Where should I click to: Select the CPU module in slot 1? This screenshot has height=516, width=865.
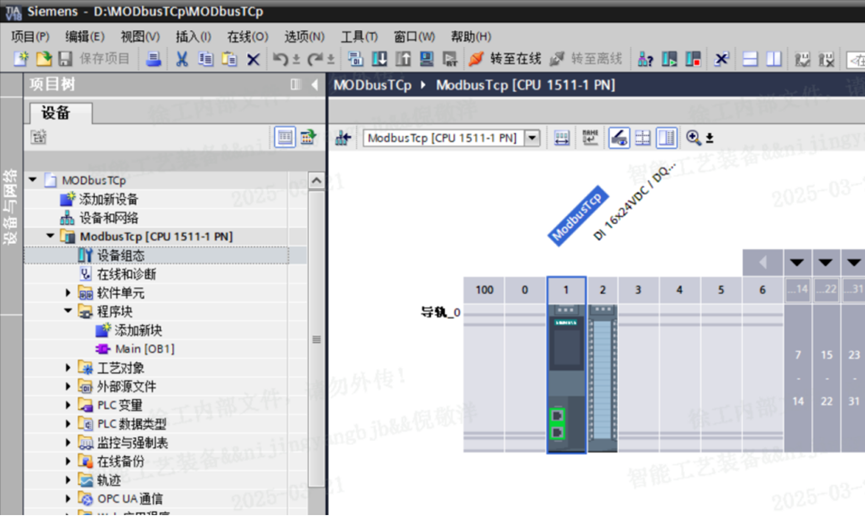(567, 378)
